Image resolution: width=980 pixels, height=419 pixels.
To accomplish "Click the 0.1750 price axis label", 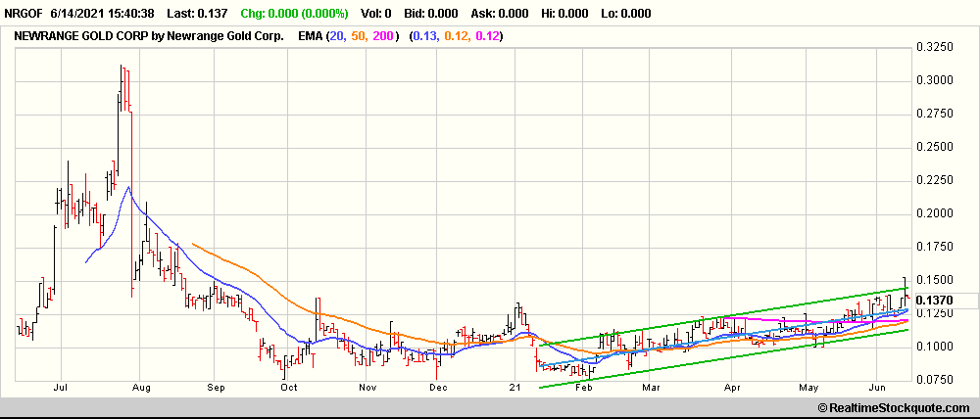I will coord(934,248).
